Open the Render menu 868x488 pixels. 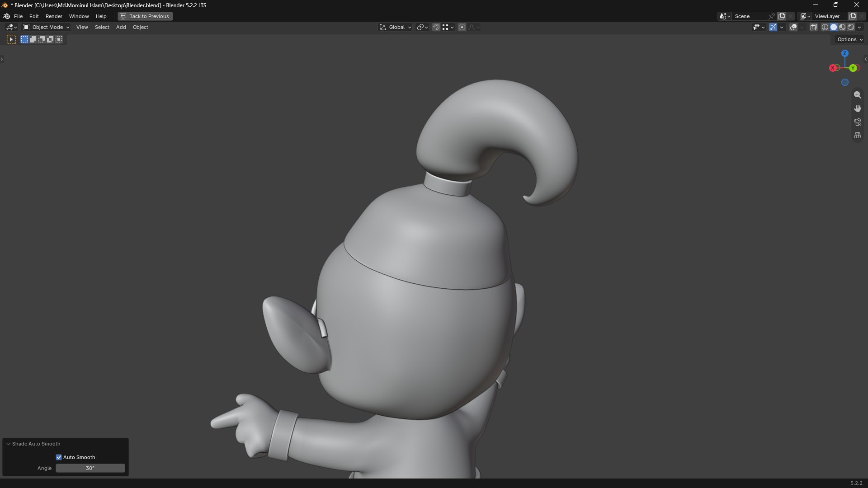click(x=54, y=16)
